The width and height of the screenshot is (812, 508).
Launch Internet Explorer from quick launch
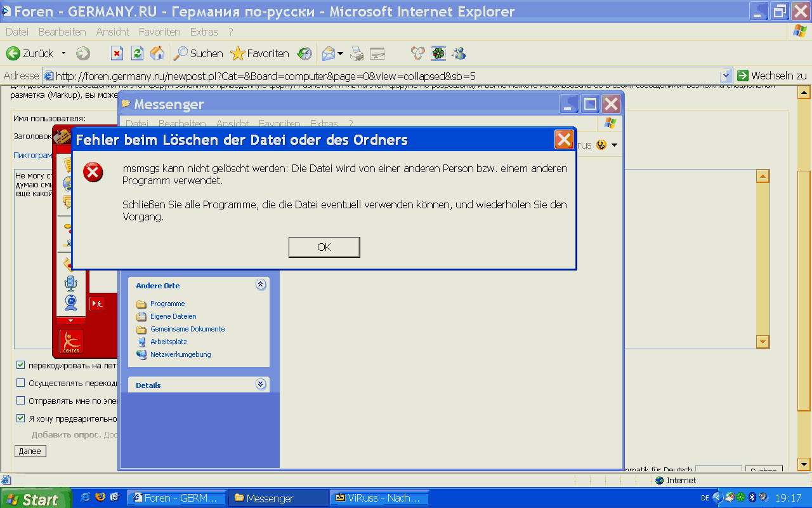[86, 498]
